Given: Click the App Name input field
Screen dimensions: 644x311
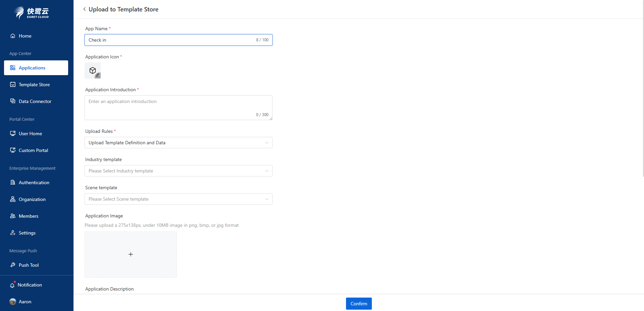Looking at the screenshot, I should (169, 40).
